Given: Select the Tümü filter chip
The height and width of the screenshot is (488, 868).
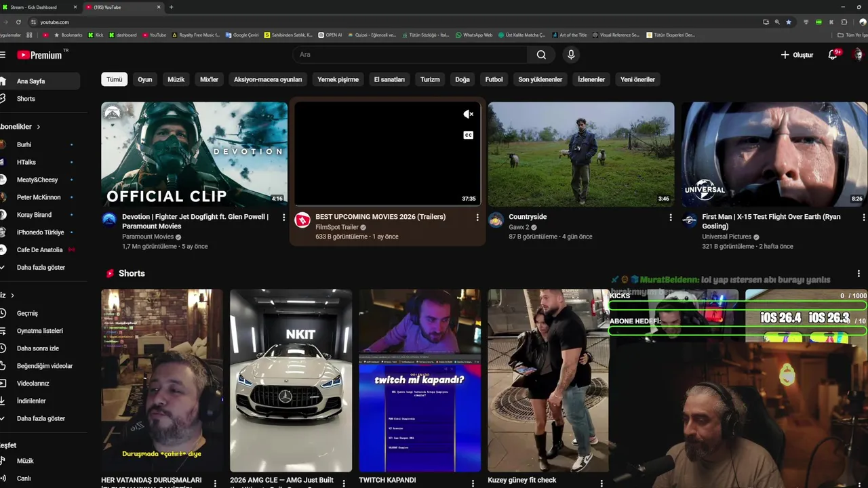Looking at the screenshot, I should pos(115,79).
